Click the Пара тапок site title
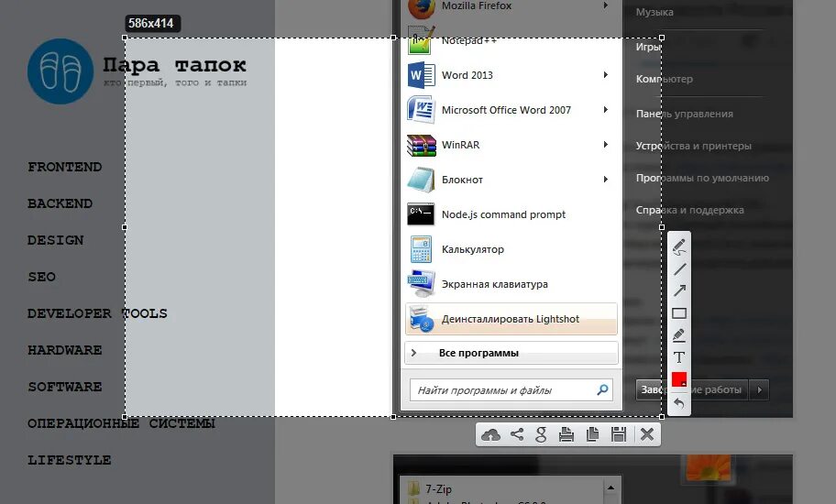The width and height of the screenshot is (836, 504). (x=174, y=65)
